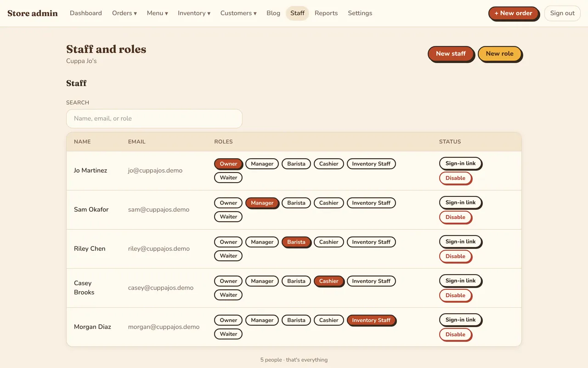Toggle Barista role for Jo Martinez
Screen dimensions: 588x368
point(296,164)
